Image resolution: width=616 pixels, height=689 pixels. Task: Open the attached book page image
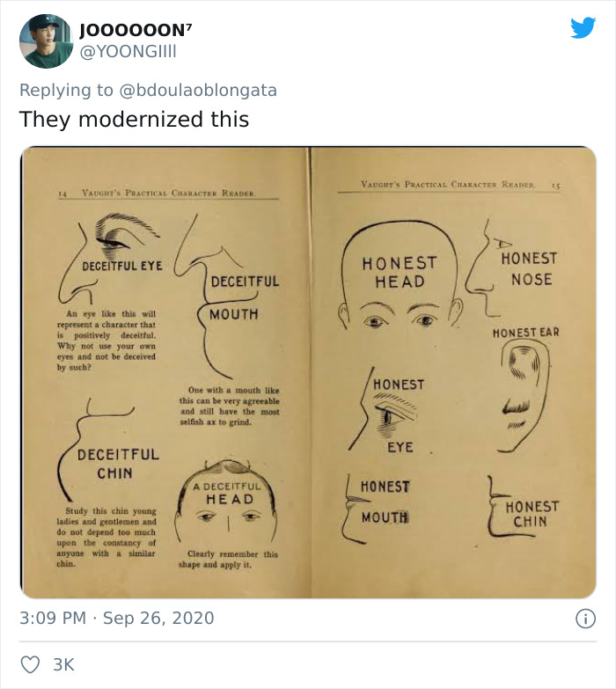308,372
